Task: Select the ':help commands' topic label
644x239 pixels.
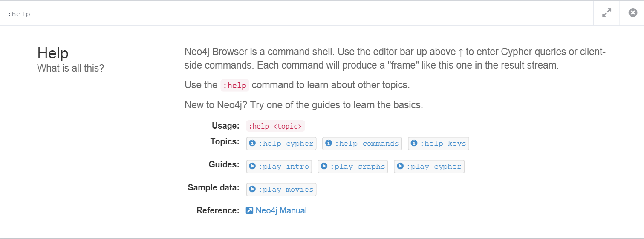Action: 367,144
